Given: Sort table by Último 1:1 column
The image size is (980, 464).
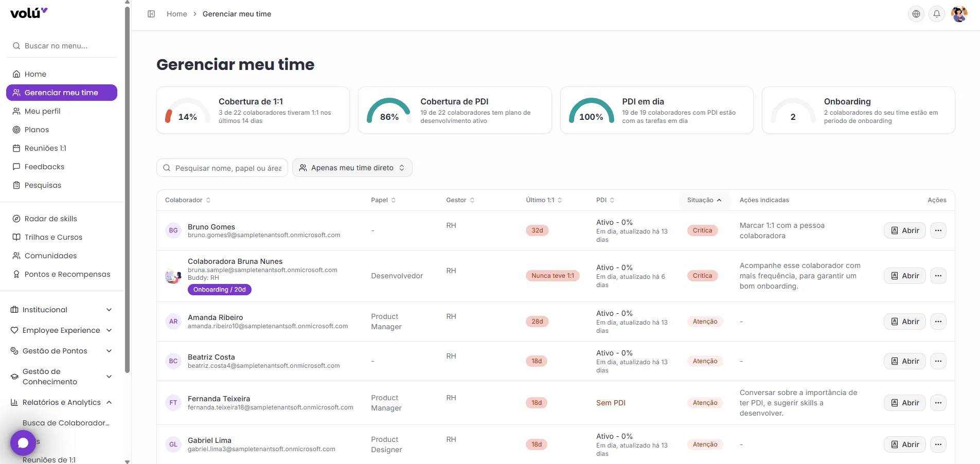Looking at the screenshot, I should [x=544, y=200].
